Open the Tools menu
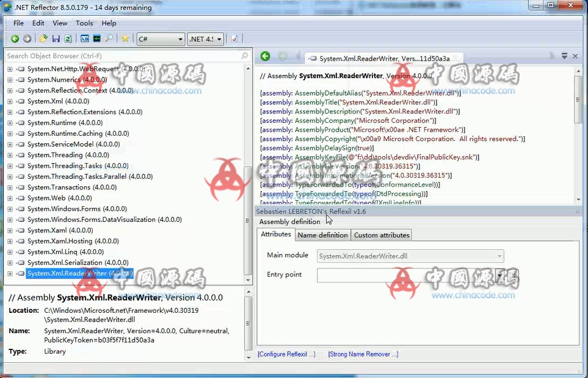588x378 pixels. [84, 23]
